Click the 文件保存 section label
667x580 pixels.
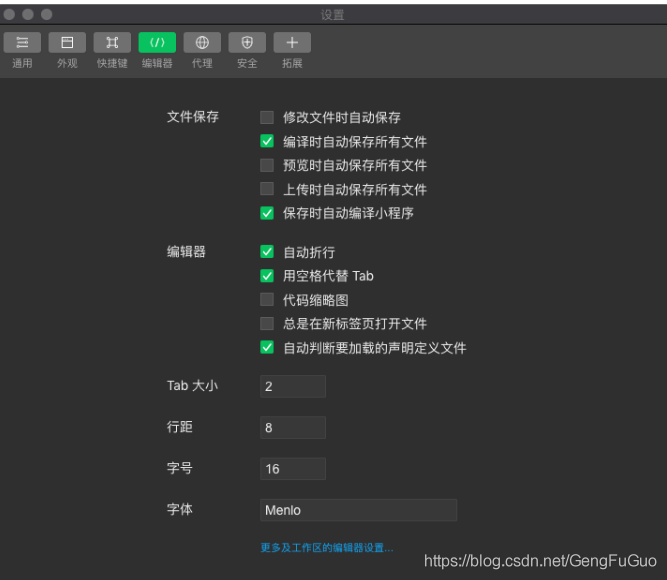tap(193, 117)
